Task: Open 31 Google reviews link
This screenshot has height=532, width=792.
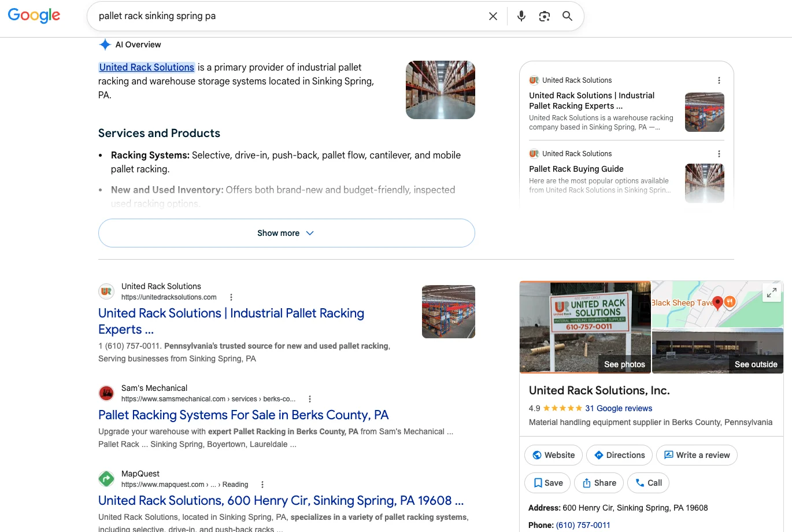Action: (619, 408)
